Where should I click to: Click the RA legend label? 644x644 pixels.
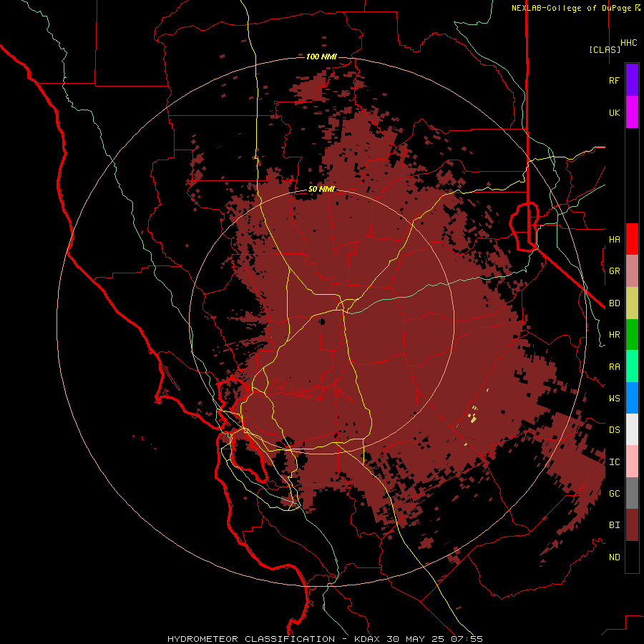point(614,367)
